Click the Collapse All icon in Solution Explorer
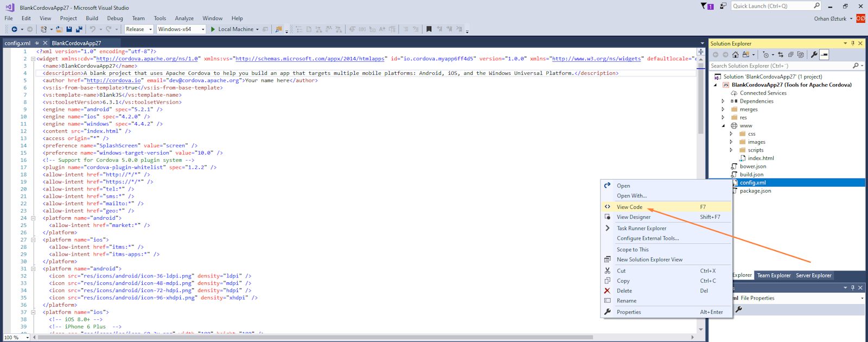Image resolution: width=868 pixels, height=342 pixels. click(790, 54)
